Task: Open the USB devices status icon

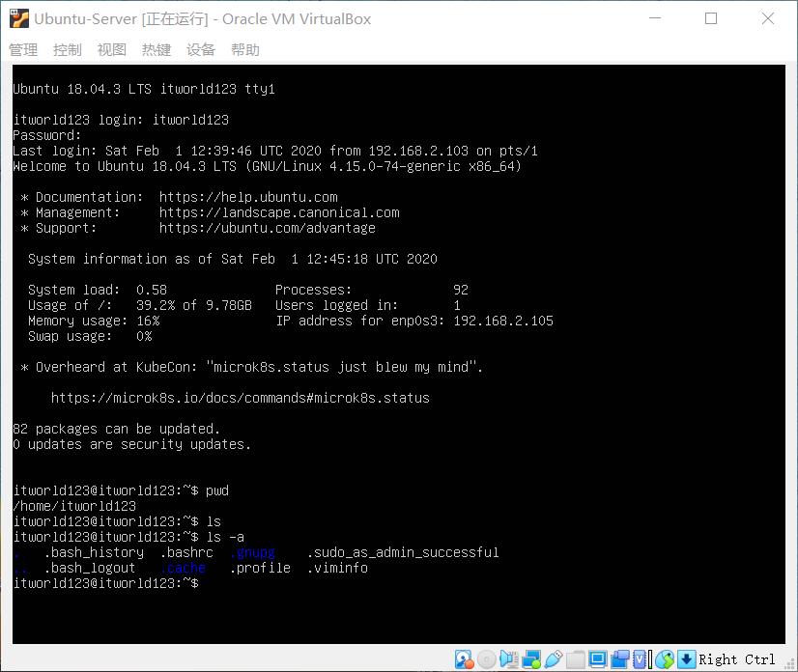Action: coord(553,658)
